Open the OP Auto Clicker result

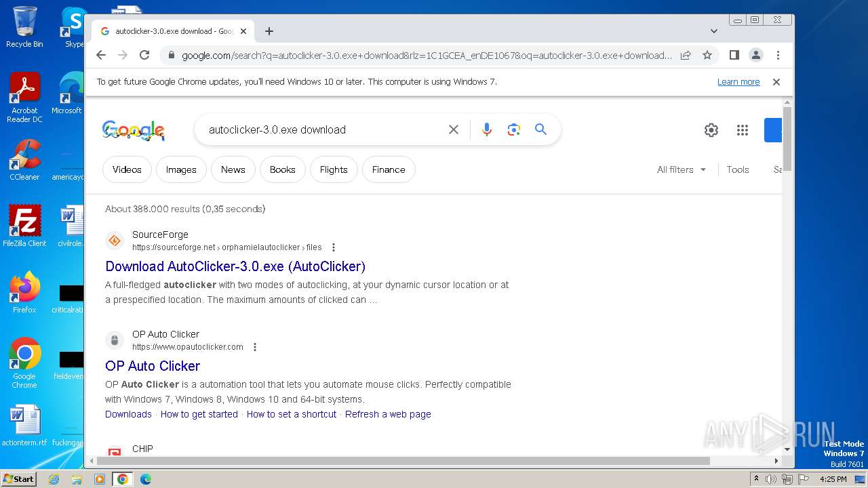click(153, 366)
